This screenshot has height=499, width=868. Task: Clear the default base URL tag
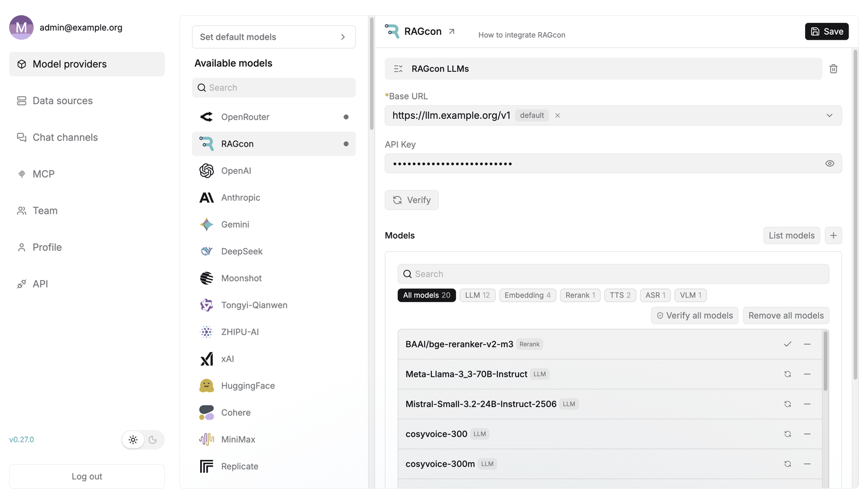click(x=557, y=116)
